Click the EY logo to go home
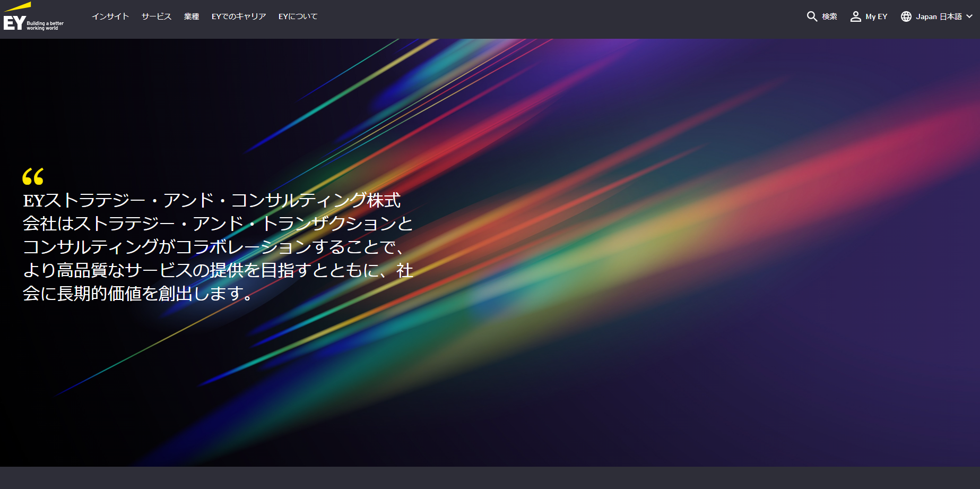 tap(14, 23)
